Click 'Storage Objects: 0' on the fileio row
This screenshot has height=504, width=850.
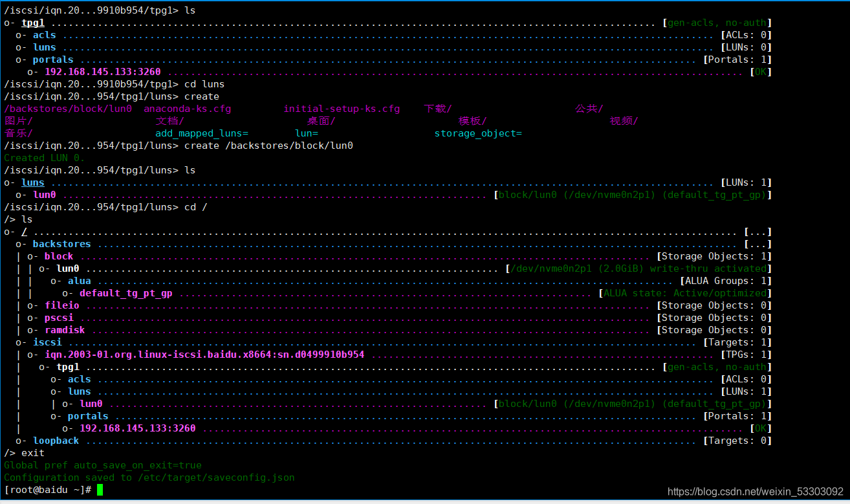[714, 305]
